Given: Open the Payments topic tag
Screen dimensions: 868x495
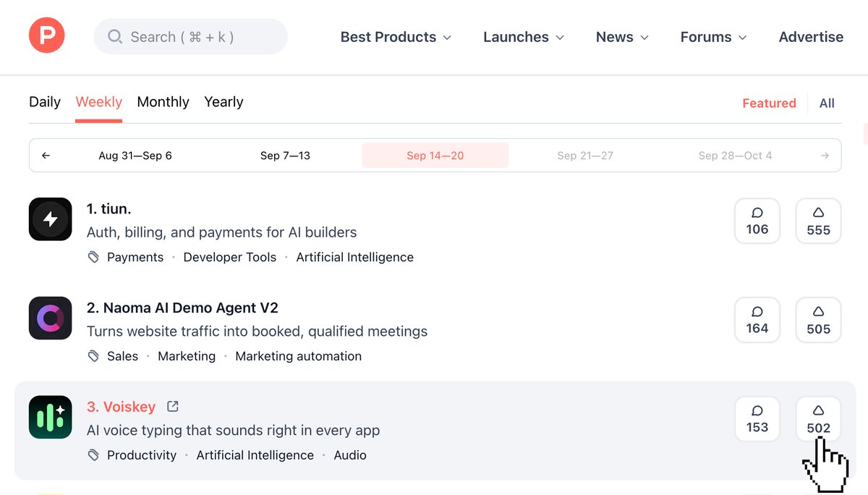Looking at the screenshot, I should coord(135,258).
